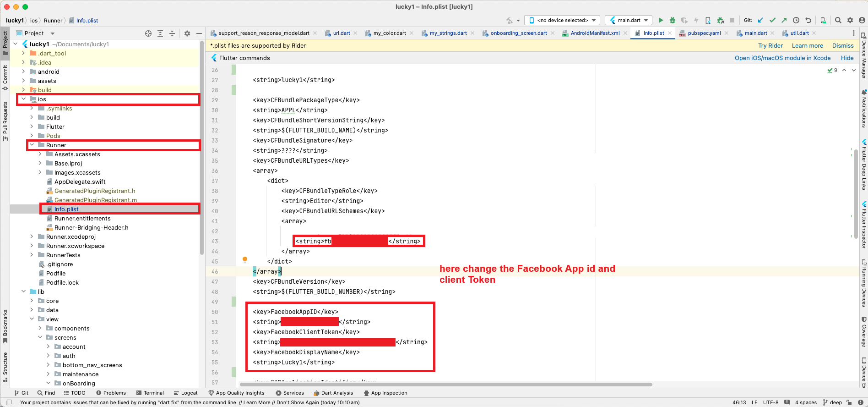Click the editor horizontal scrollbar
Image resolution: width=868 pixels, height=407 pixels.
pyautogui.click(x=445, y=385)
